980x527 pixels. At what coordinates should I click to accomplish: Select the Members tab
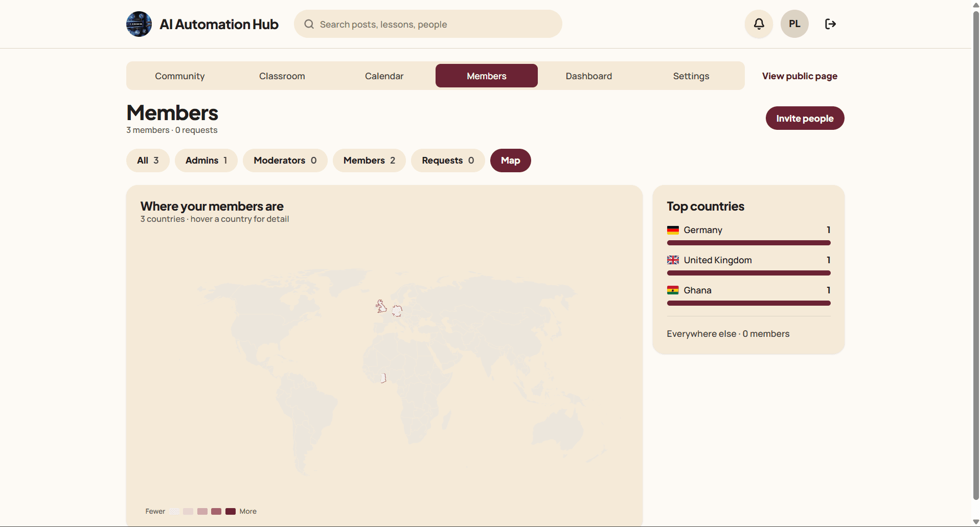pyautogui.click(x=487, y=76)
